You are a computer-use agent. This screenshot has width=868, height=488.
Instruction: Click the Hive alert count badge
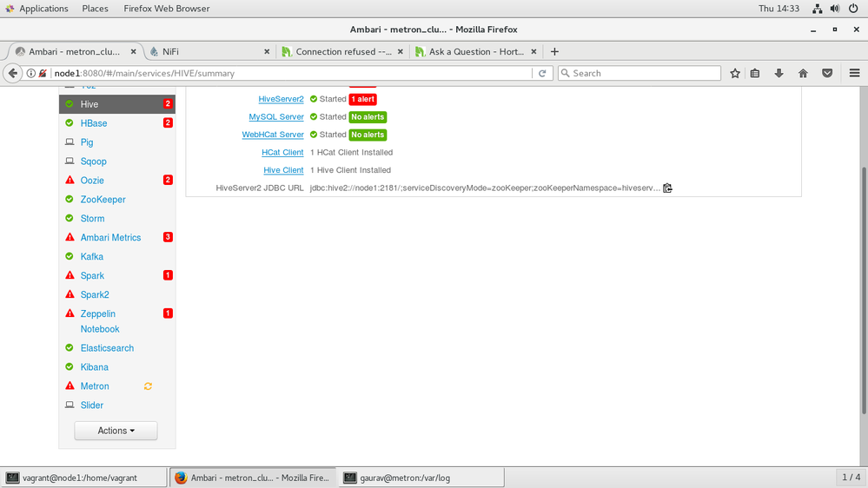[168, 103]
